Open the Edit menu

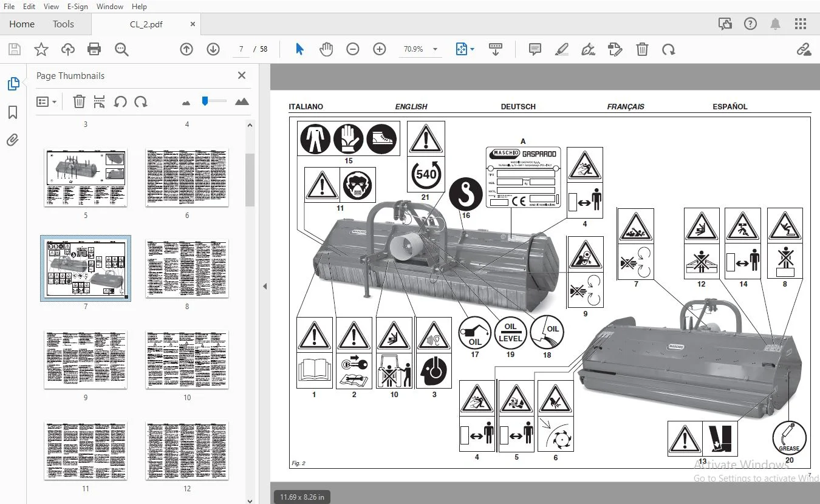point(29,7)
